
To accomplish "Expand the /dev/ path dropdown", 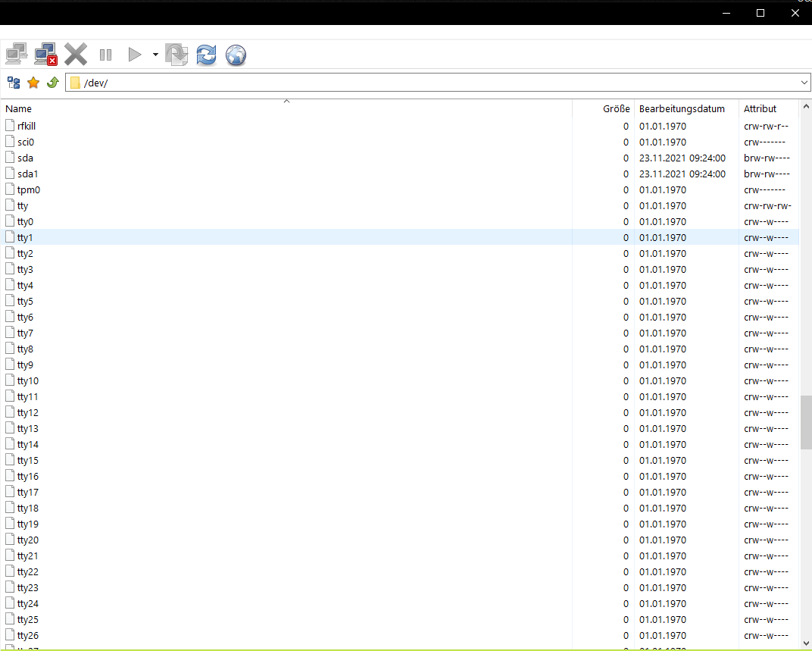I will point(804,83).
